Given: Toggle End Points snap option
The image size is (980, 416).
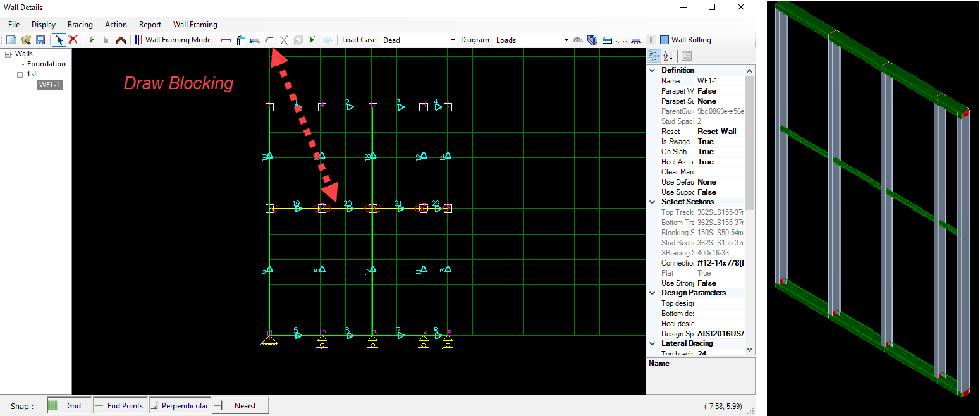Looking at the screenshot, I should pyautogui.click(x=120, y=405).
